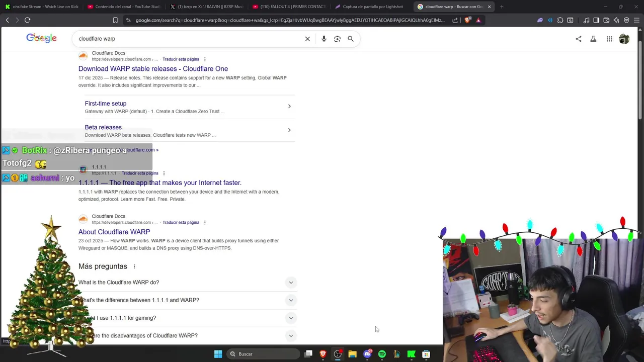Close the cloudflare warp tab
The width and height of the screenshot is (644, 362).
click(x=489, y=7)
